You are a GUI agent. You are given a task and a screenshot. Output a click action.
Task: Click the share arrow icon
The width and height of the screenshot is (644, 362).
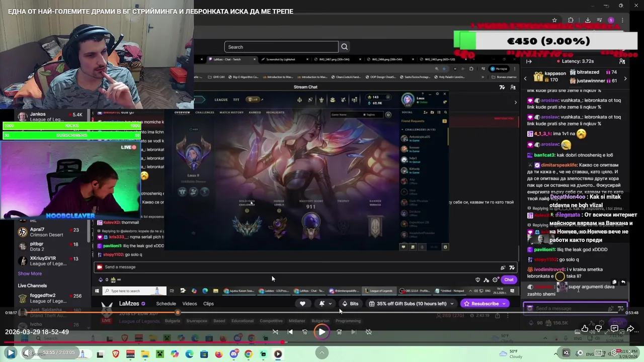click(630, 329)
